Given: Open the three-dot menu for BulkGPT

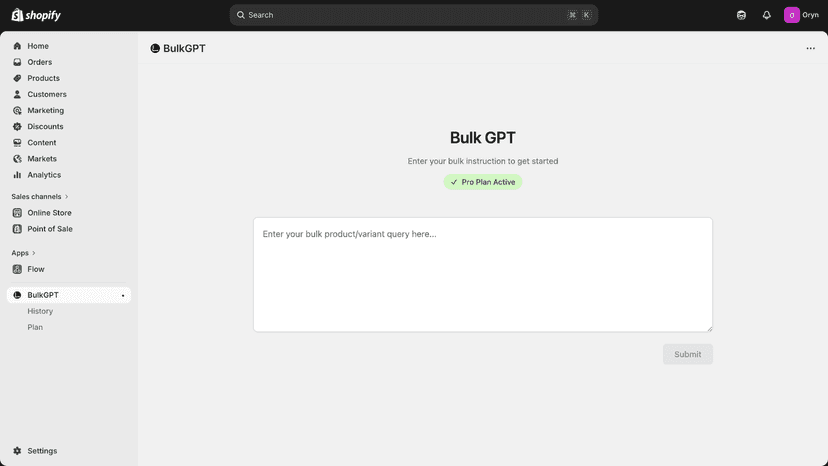Looking at the screenshot, I should [x=810, y=49].
